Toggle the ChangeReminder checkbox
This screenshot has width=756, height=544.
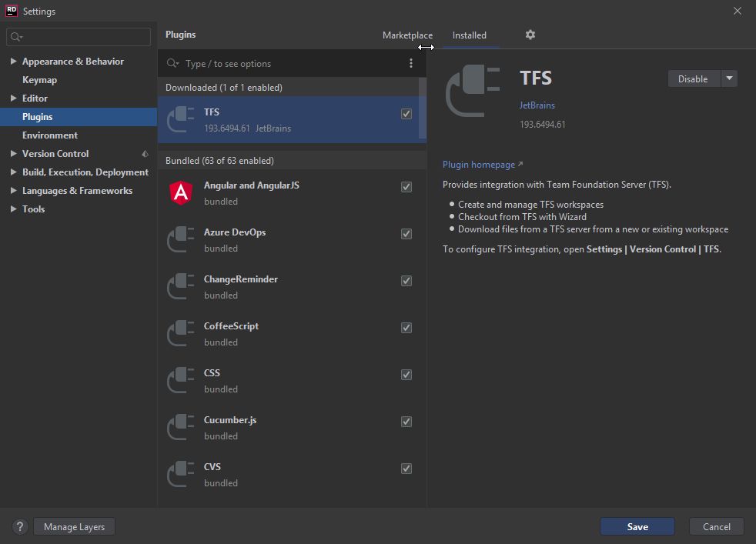coord(406,281)
